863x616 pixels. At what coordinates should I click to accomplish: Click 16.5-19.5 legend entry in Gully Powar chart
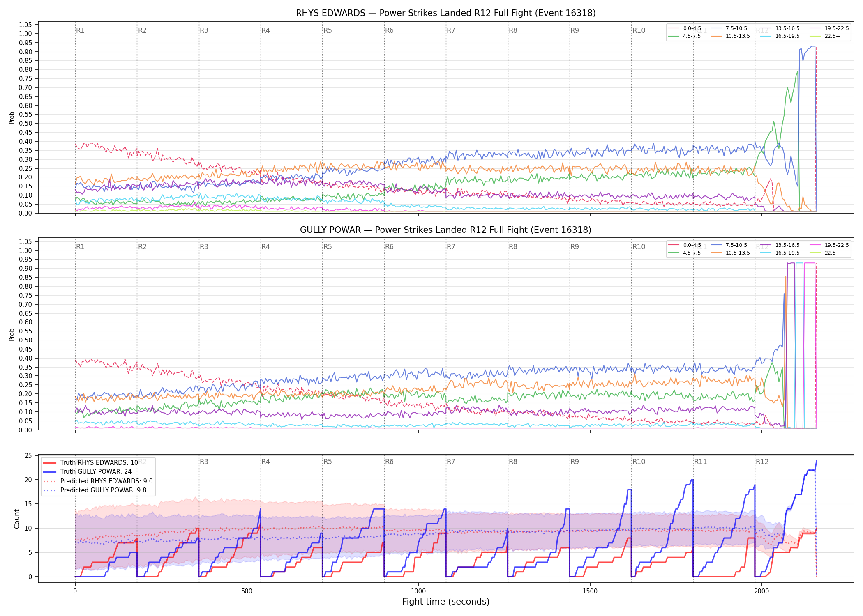pos(780,253)
